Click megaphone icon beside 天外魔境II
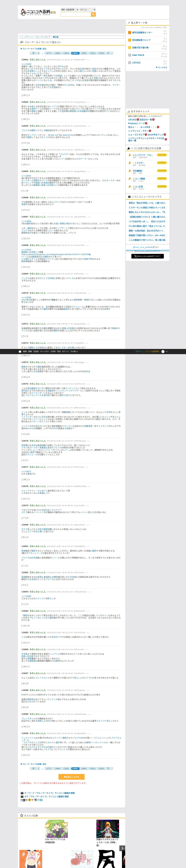The width and height of the screenshot is (186, 868). 130,171
